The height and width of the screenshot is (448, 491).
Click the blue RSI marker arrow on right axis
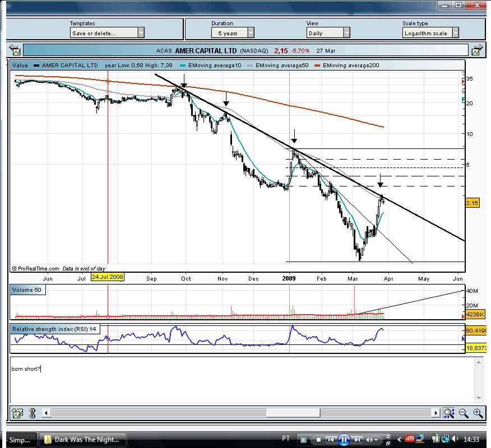click(464, 338)
